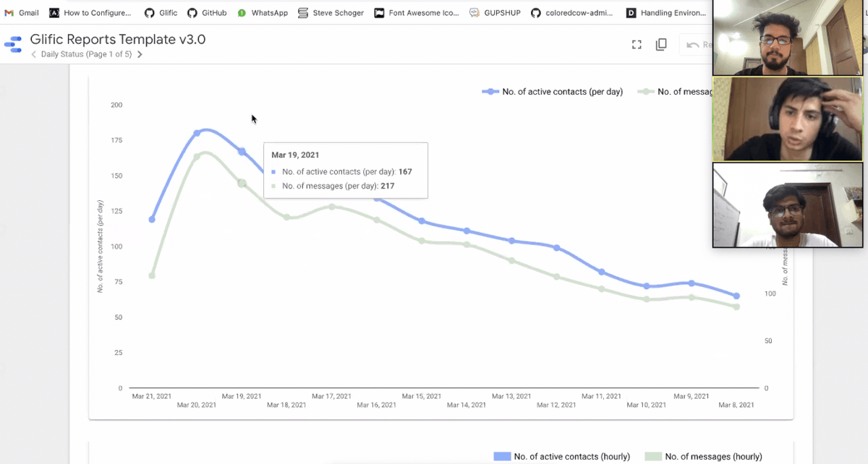Viewport: 868px width, 464px height.
Task: Click the No. of messages (hourly) legend text
Action: 713,456
